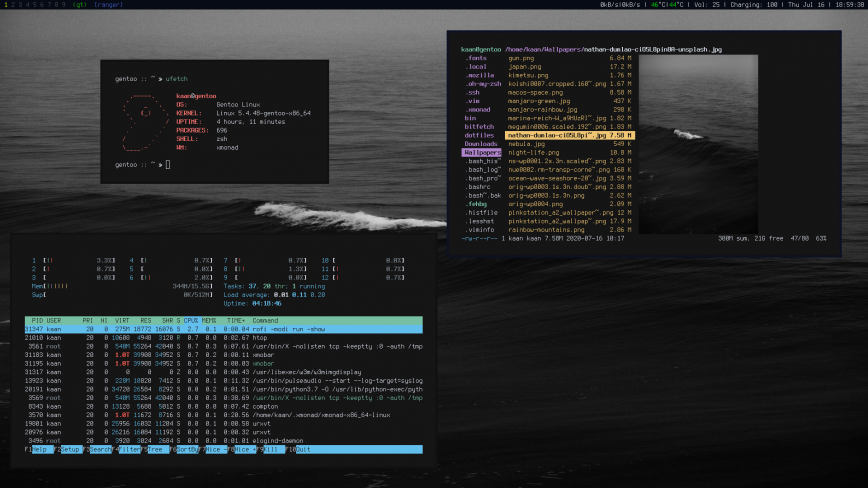Open the Wallpapers folder in ranger

pos(482,153)
